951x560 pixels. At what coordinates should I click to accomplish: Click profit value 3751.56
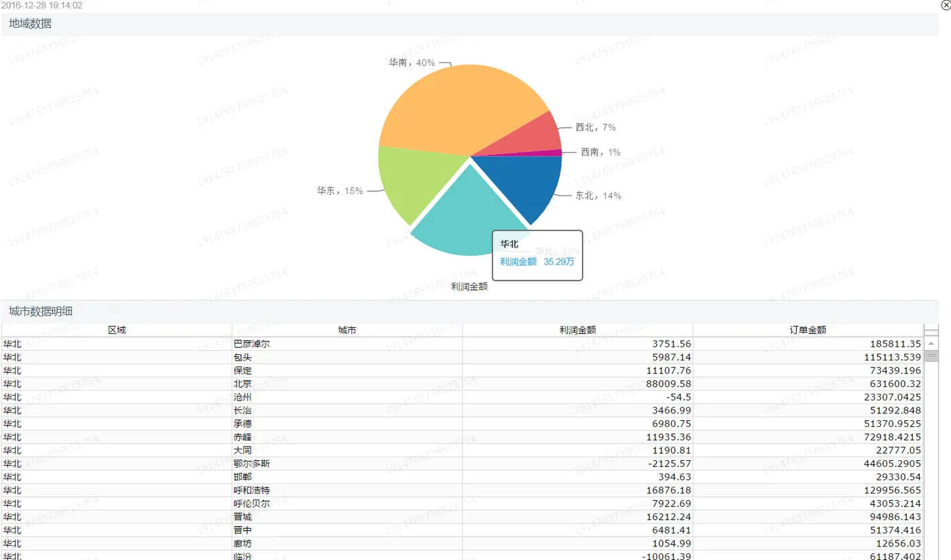click(x=671, y=344)
